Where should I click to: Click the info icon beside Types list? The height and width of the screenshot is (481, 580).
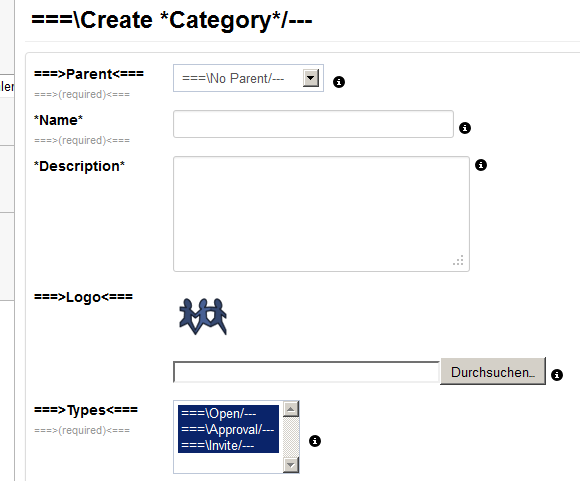click(x=315, y=441)
